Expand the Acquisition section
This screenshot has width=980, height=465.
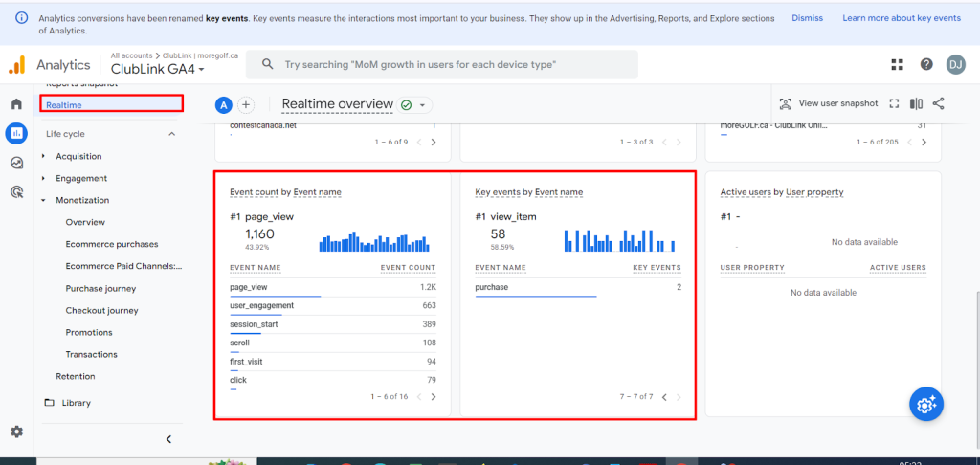pyautogui.click(x=78, y=156)
